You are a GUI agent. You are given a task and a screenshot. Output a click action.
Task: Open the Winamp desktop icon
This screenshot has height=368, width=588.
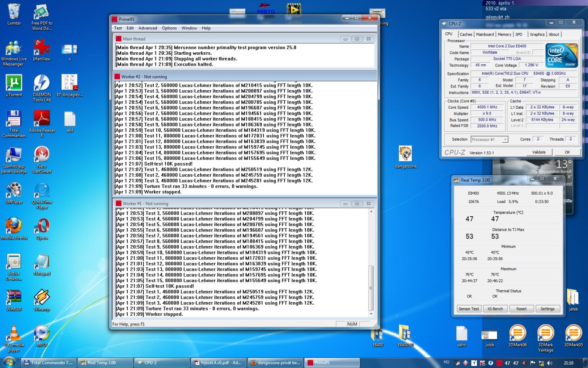(42, 301)
